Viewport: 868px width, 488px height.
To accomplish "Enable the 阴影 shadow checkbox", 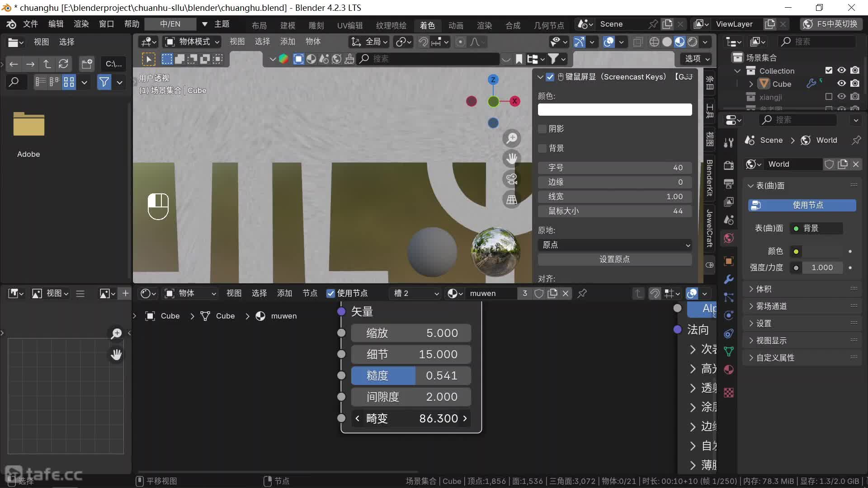I will coord(542,129).
